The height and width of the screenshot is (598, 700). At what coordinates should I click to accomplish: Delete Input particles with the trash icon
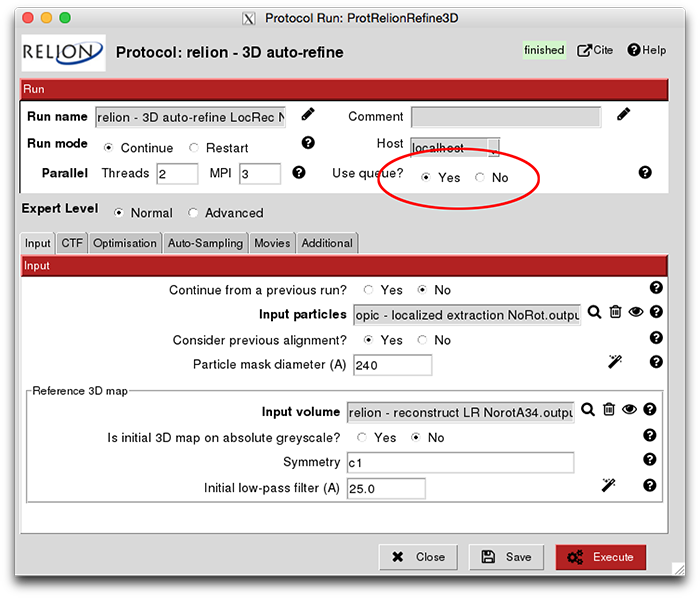(615, 313)
